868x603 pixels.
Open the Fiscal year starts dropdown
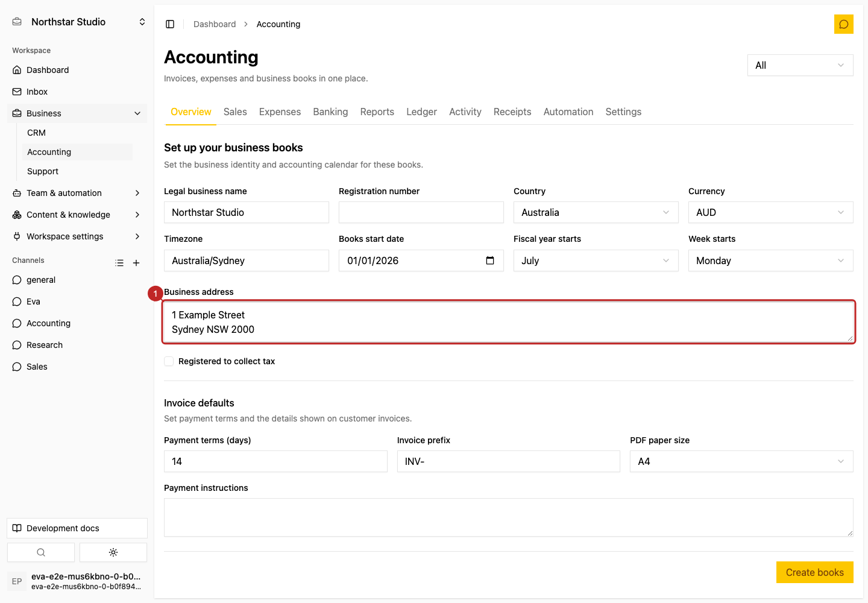point(596,260)
